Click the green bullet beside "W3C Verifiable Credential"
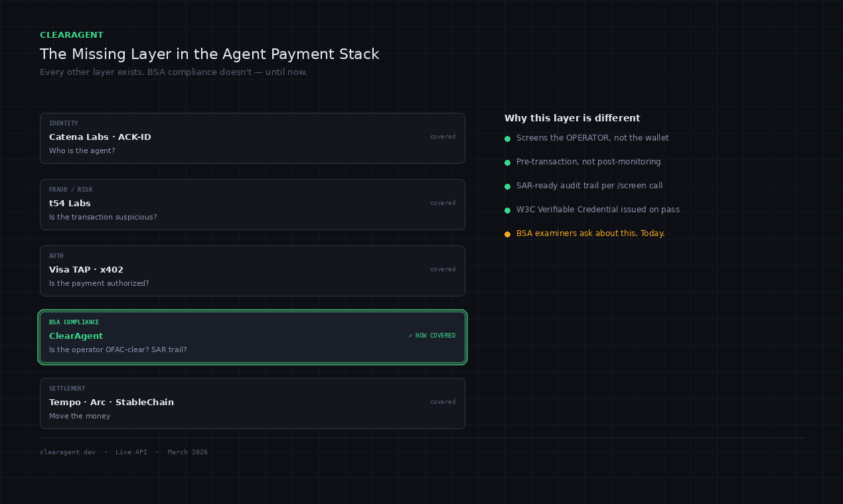Screen dimensions: 843x504 pyautogui.click(x=507, y=210)
